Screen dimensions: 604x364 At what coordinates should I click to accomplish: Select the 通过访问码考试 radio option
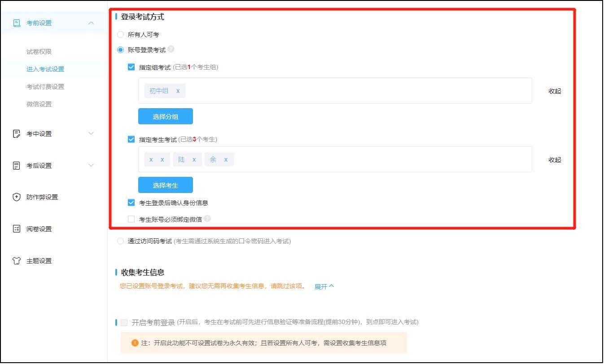click(120, 241)
